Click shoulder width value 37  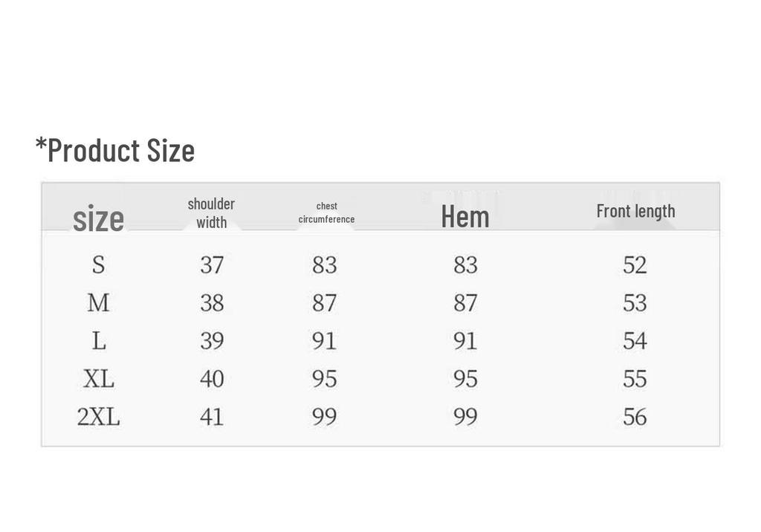pyautogui.click(x=212, y=265)
